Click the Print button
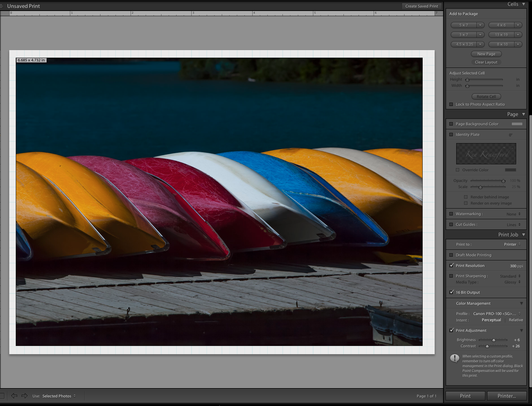The width and height of the screenshot is (532, 406). click(x=465, y=396)
